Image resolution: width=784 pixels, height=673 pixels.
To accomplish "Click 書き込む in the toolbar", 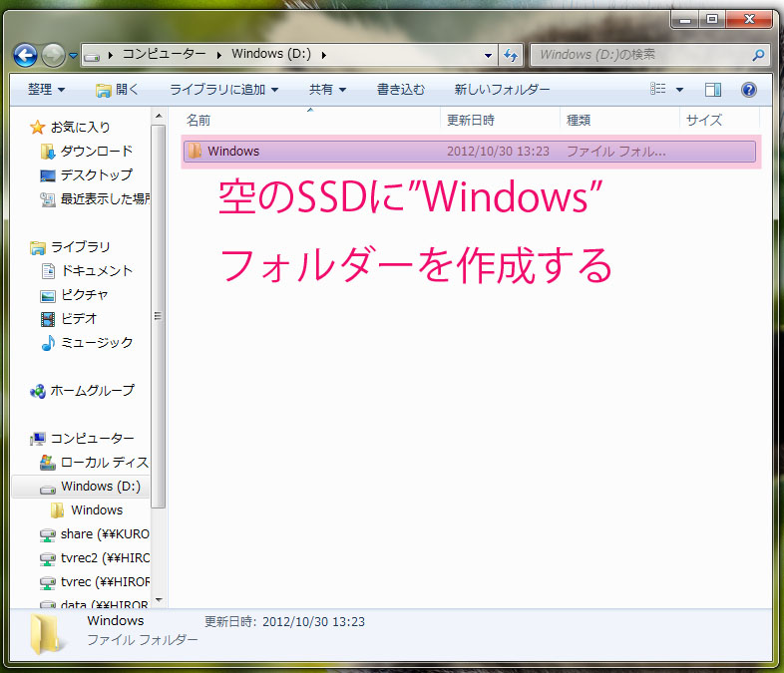I will (x=401, y=90).
